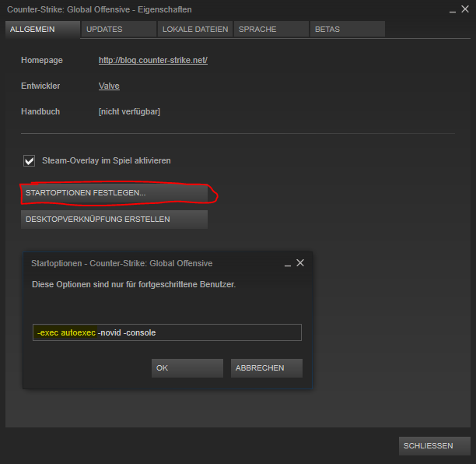The height and width of the screenshot is (464, 476).
Task: Go to the BETAS tab
Action: pyautogui.click(x=348, y=29)
